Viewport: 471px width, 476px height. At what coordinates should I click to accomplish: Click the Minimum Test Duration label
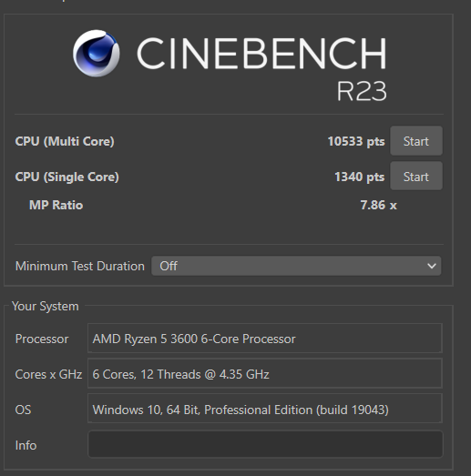pos(80,267)
